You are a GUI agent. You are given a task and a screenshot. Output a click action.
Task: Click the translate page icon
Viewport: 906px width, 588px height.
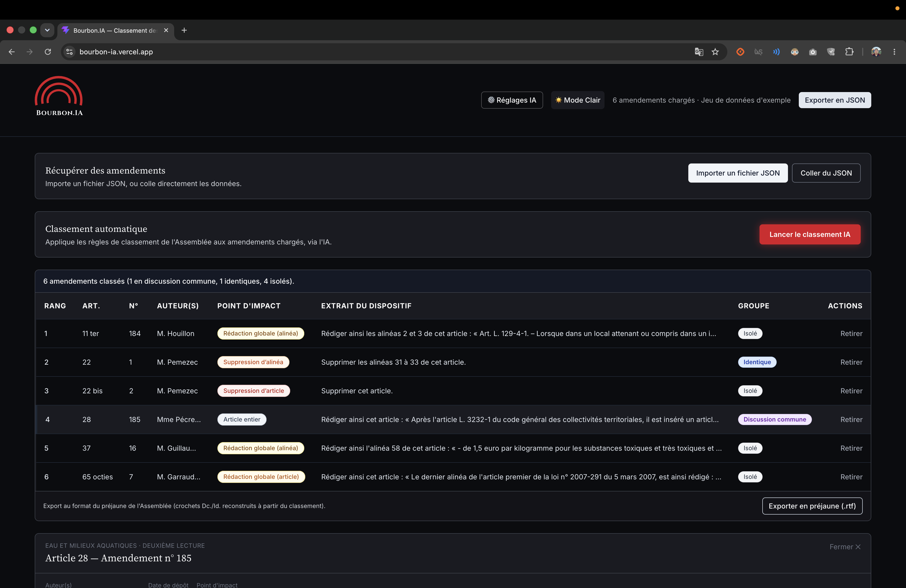(x=699, y=52)
